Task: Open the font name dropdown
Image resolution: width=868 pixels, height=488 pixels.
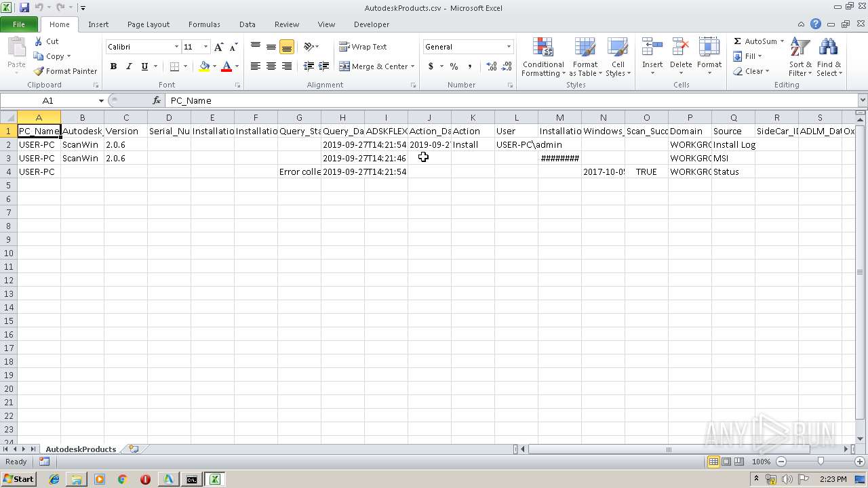Action: click(176, 47)
